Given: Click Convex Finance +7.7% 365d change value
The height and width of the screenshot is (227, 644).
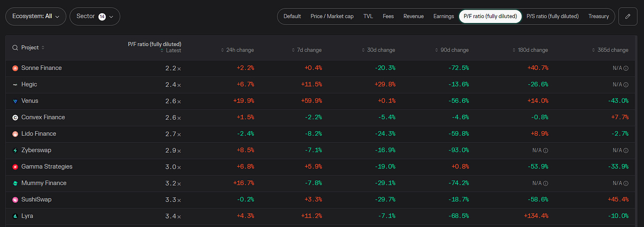Looking at the screenshot, I should coord(620,117).
